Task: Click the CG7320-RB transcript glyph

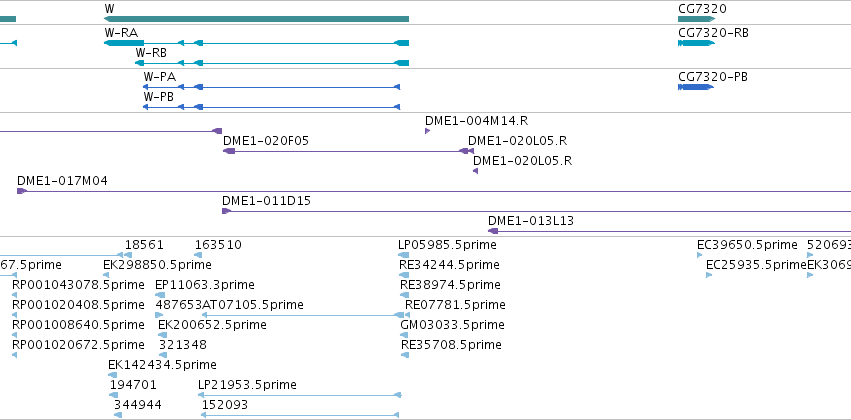Action: tap(696, 43)
